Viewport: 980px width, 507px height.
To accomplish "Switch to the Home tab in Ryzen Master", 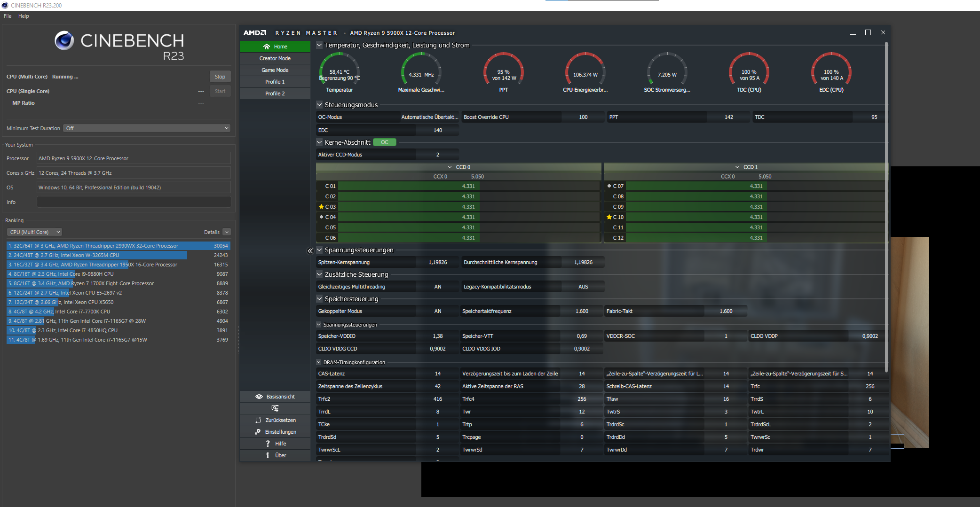I will [275, 47].
